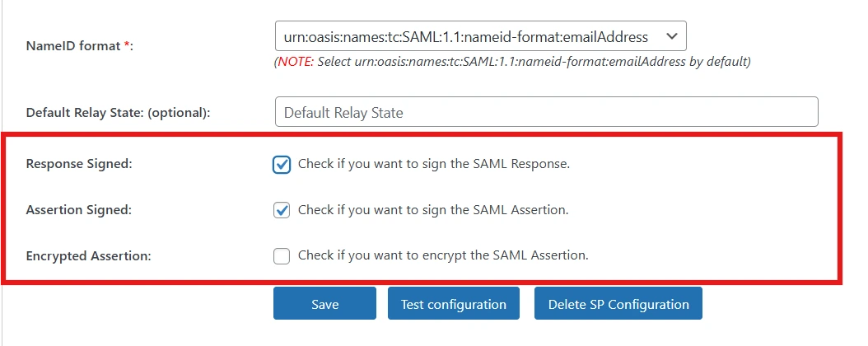This screenshot has height=346, width=868.
Task: Click the 'Assertion Signed:' field label
Action: 78,210
